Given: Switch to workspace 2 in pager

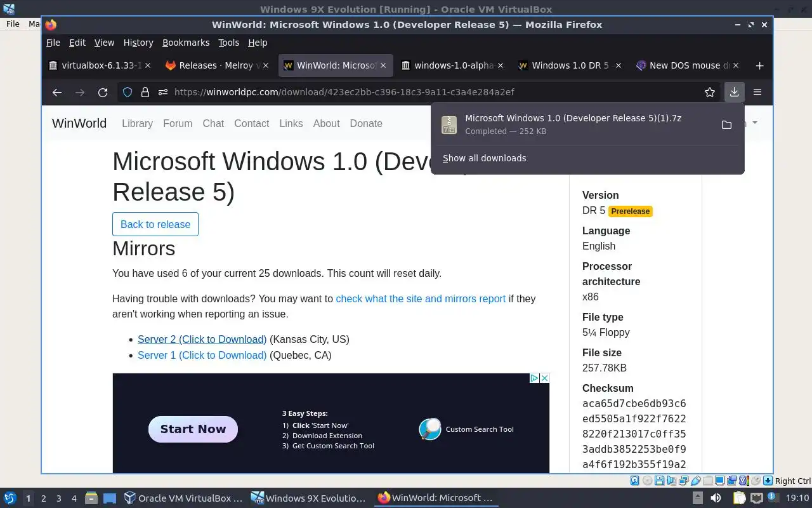Looking at the screenshot, I should 43,498.
